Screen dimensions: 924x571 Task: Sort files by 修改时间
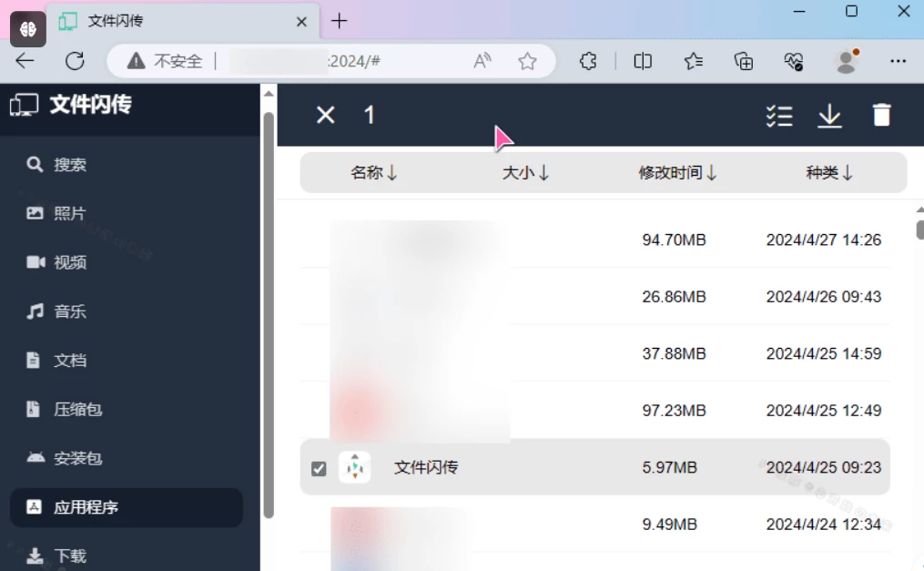click(x=677, y=173)
